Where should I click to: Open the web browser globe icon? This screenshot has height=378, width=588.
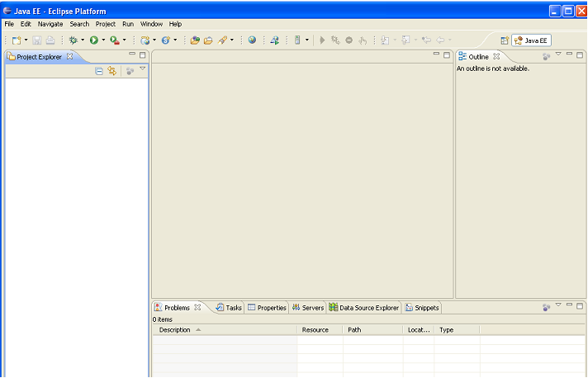coord(252,40)
